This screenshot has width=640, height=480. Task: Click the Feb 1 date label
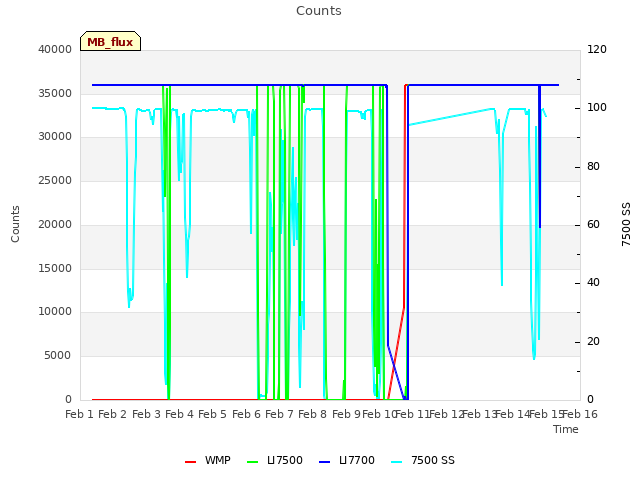[80, 414]
